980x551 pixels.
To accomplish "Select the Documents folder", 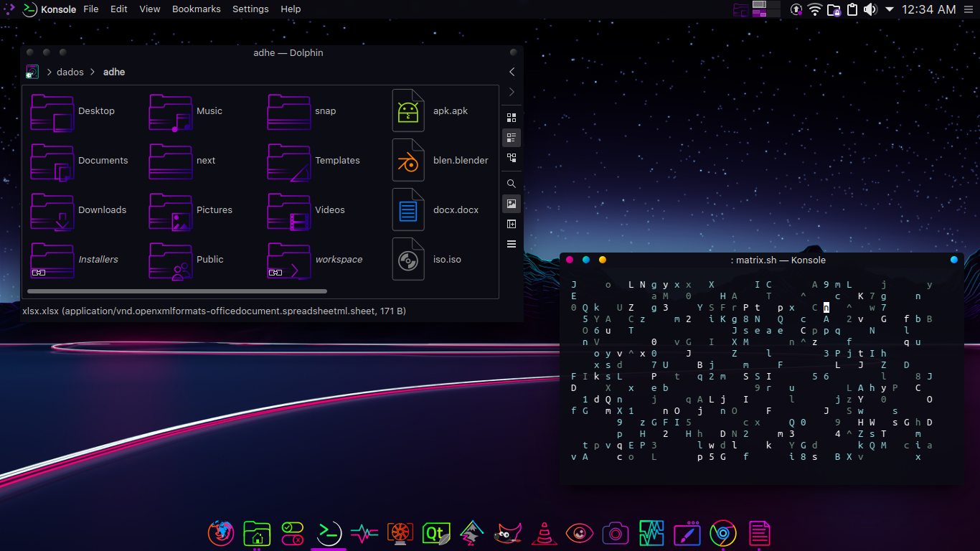I will click(x=80, y=161).
